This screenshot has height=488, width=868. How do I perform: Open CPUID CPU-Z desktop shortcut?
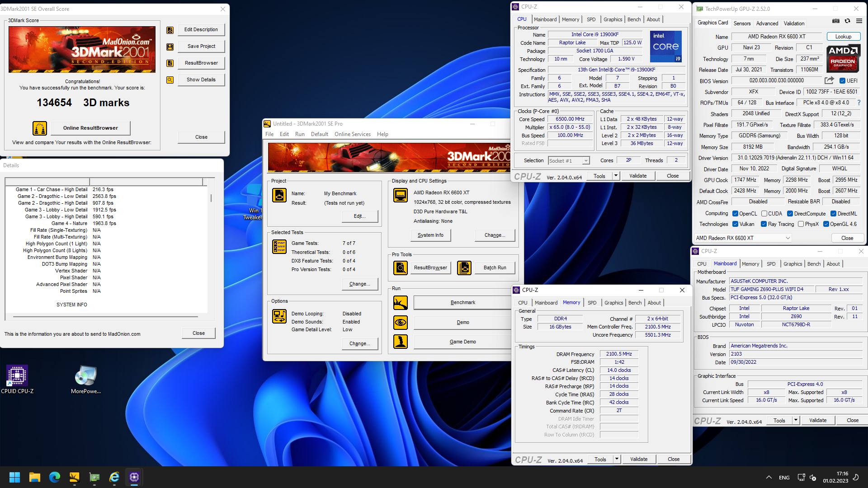tap(17, 380)
